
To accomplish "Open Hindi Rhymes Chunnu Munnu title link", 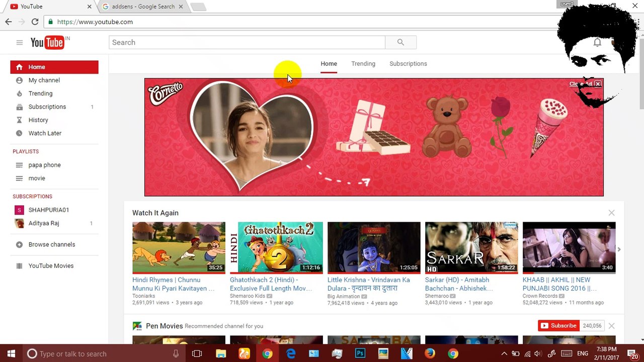I will click(x=174, y=284).
